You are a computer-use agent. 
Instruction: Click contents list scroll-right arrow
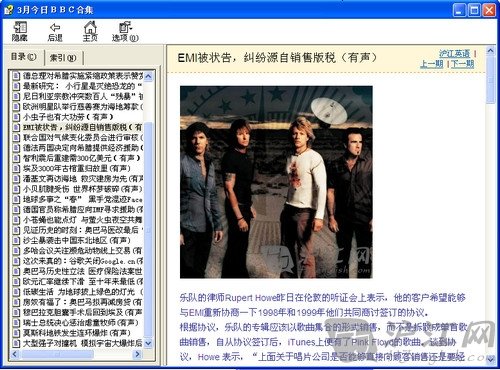tap(138, 354)
